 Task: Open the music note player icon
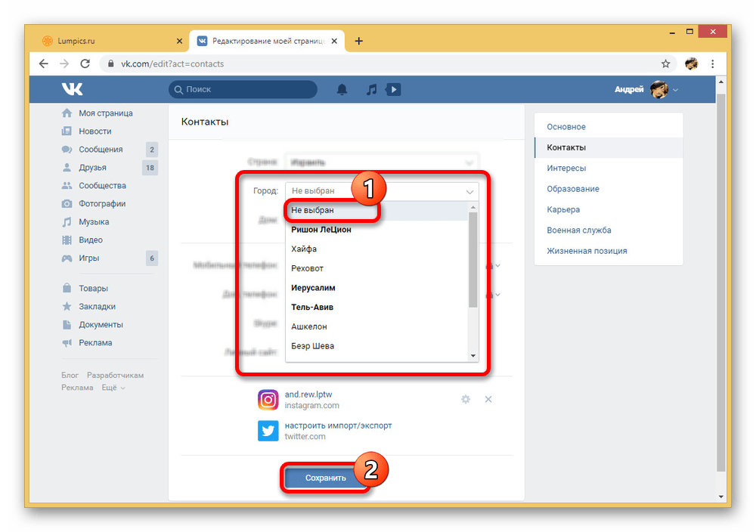[x=371, y=89]
